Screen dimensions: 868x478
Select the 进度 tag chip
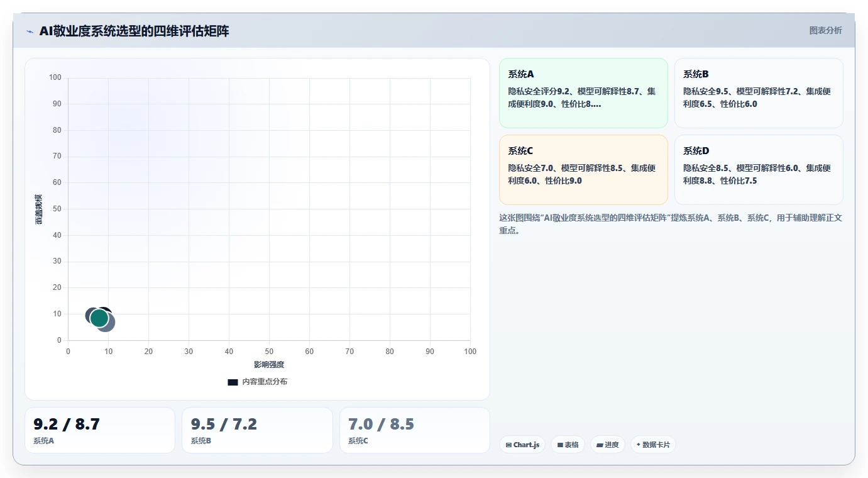coord(608,445)
